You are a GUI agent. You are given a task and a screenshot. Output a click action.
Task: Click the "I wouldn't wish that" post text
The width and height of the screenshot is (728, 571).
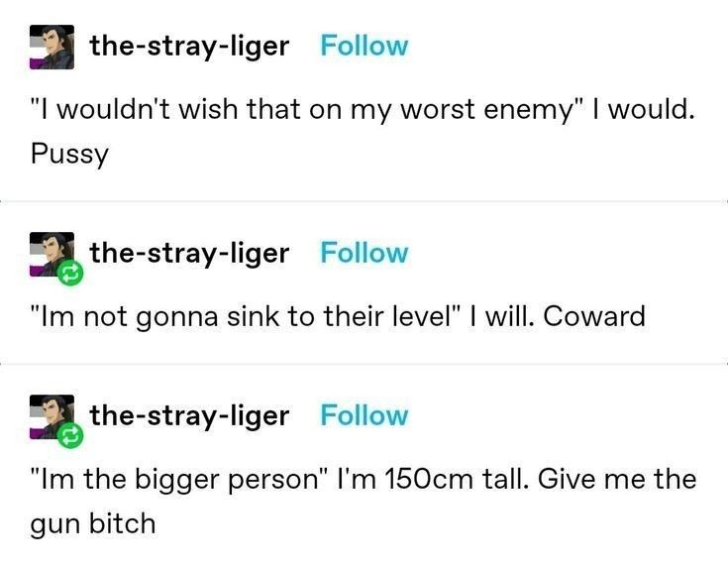pos(364,132)
